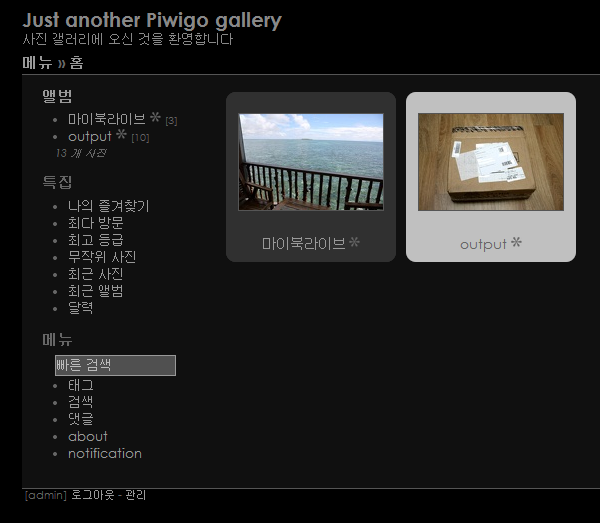This screenshot has height=523, width=600.
Task: Open the 마이북라이브 album in sidebar list
Action: pyautogui.click(x=107, y=119)
